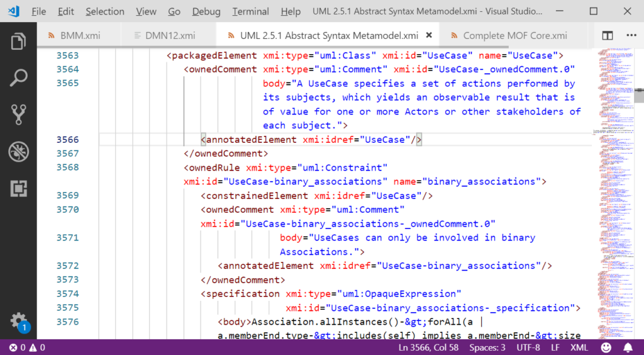Open the View menu
This screenshot has height=355, width=644.
(x=146, y=11)
